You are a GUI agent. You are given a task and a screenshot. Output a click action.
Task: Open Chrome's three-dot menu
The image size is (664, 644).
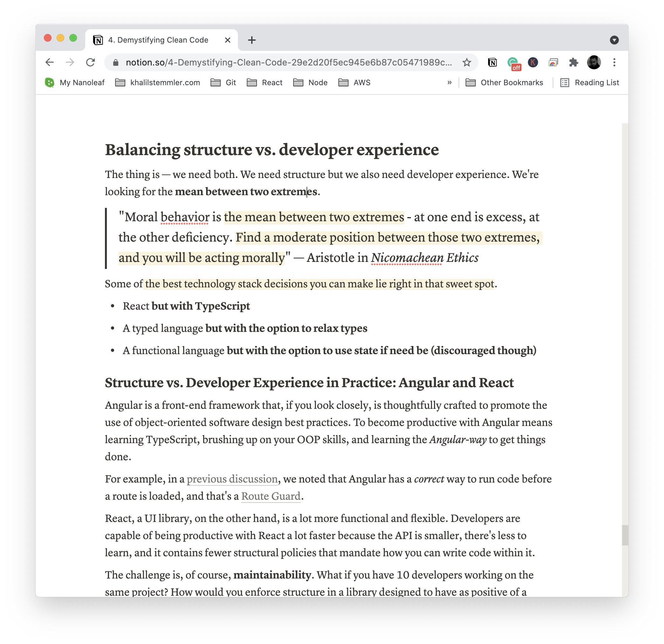pos(614,62)
